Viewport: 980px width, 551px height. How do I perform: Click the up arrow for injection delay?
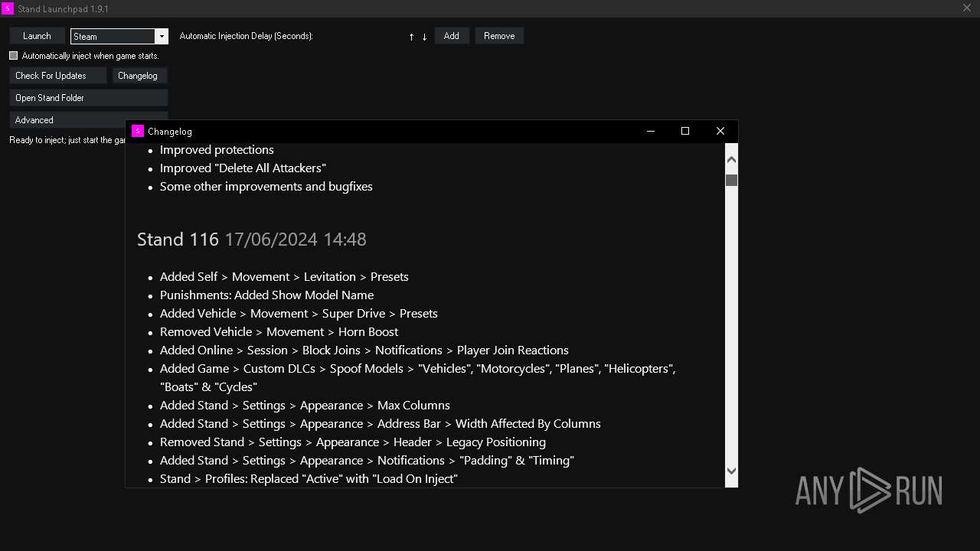click(x=411, y=37)
